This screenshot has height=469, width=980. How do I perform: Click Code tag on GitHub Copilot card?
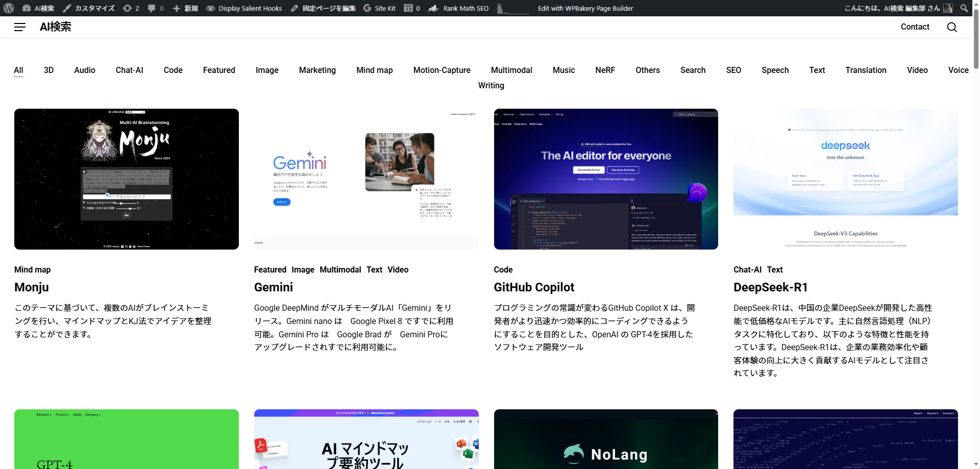click(x=503, y=269)
